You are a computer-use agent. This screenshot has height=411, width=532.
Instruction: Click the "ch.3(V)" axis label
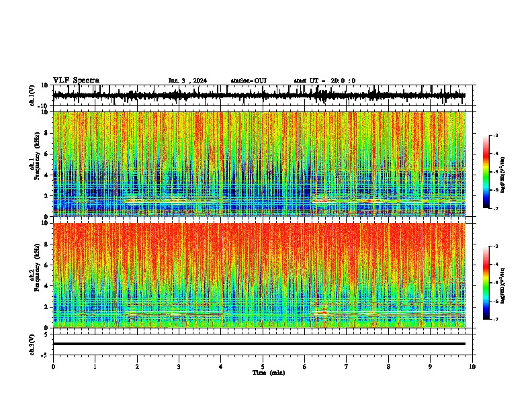32,345
